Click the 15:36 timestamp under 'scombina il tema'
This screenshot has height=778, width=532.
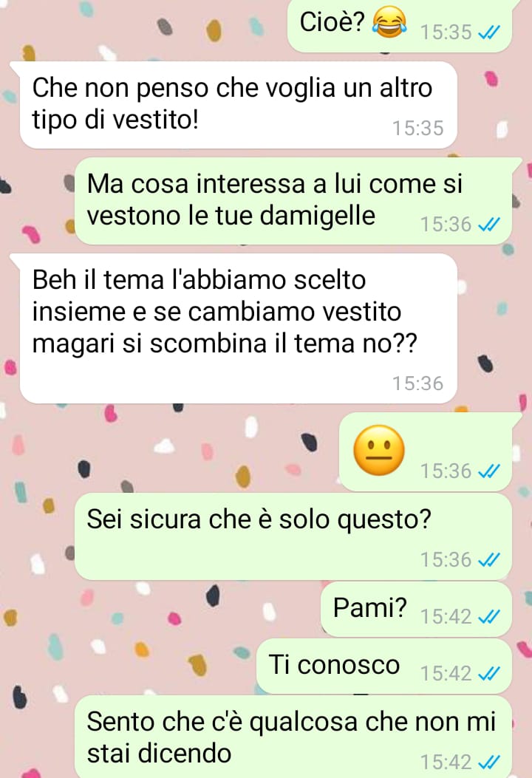[418, 383]
